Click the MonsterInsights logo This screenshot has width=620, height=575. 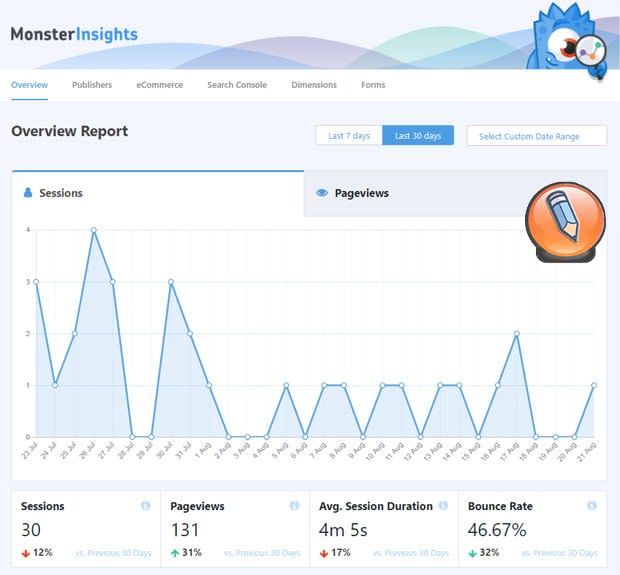[74, 34]
